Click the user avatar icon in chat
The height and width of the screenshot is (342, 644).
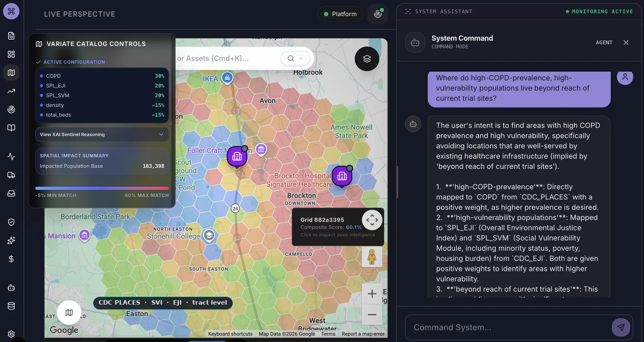625,77
